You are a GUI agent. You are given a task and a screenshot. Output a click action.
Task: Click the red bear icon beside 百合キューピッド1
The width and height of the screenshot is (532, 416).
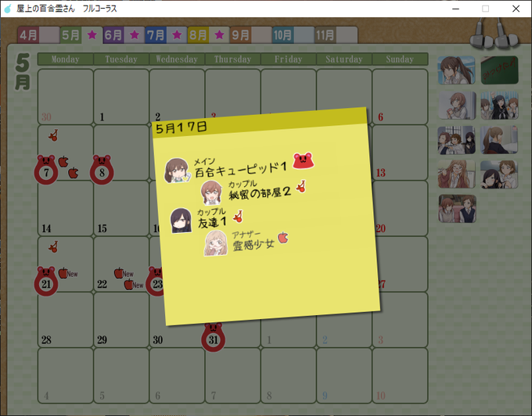click(304, 161)
